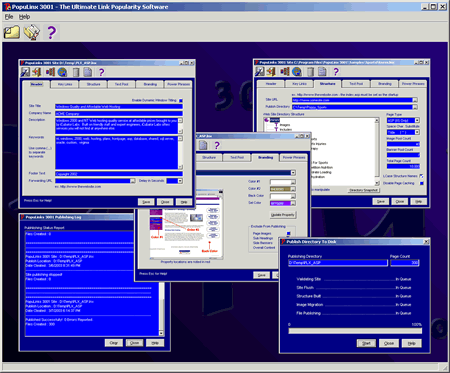Click the document icon in SportsFitness site window
450x373 pixels.
point(322,71)
